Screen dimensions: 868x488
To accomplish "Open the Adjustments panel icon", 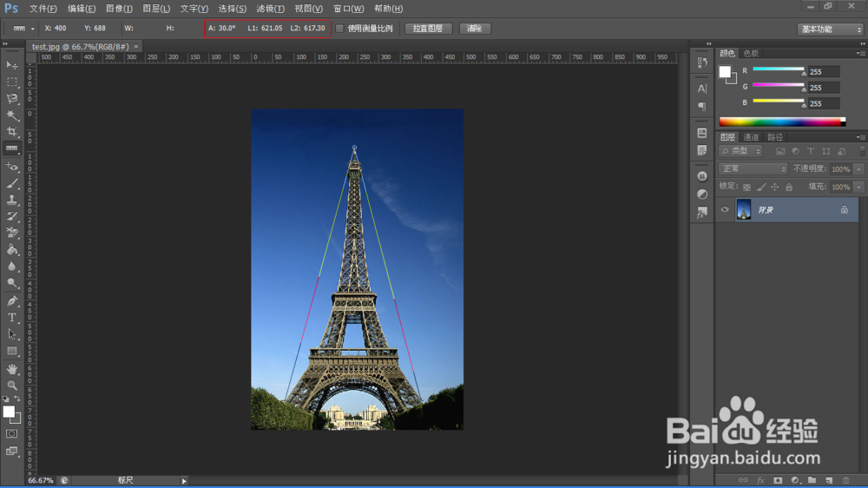I will click(x=702, y=195).
